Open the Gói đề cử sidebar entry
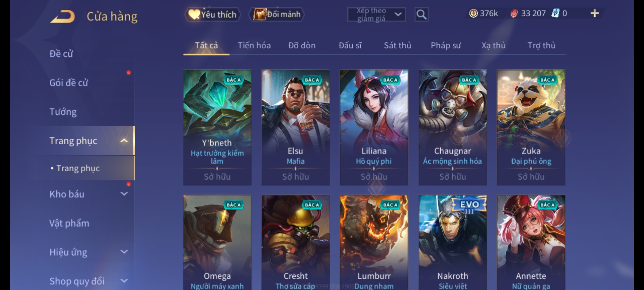This screenshot has width=644, height=290. (x=69, y=83)
